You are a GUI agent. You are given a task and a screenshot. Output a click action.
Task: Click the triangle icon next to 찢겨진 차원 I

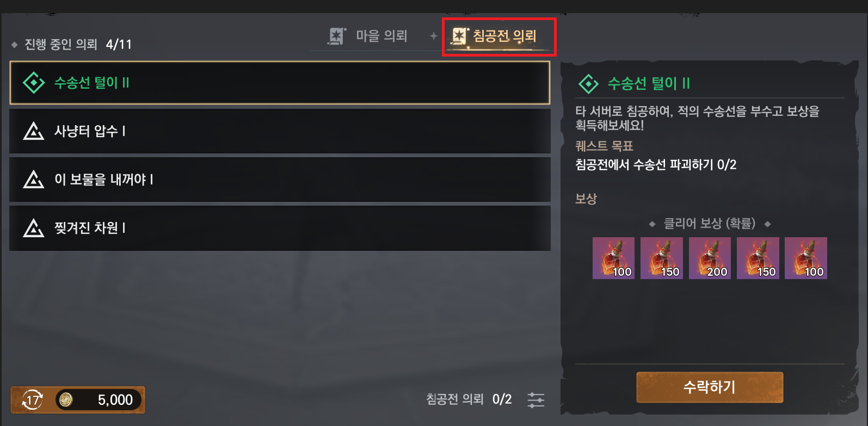tap(34, 228)
